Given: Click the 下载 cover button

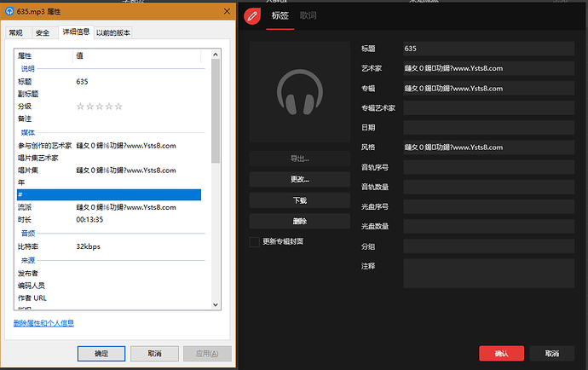Looking at the screenshot, I should pos(299,200).
